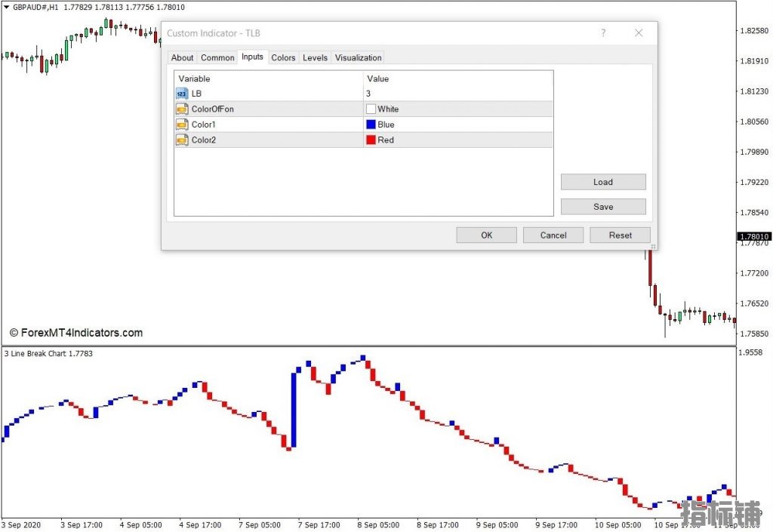Switch to the Common tab
The height and width of the screenshot is (532, 773).
point(217,57)
